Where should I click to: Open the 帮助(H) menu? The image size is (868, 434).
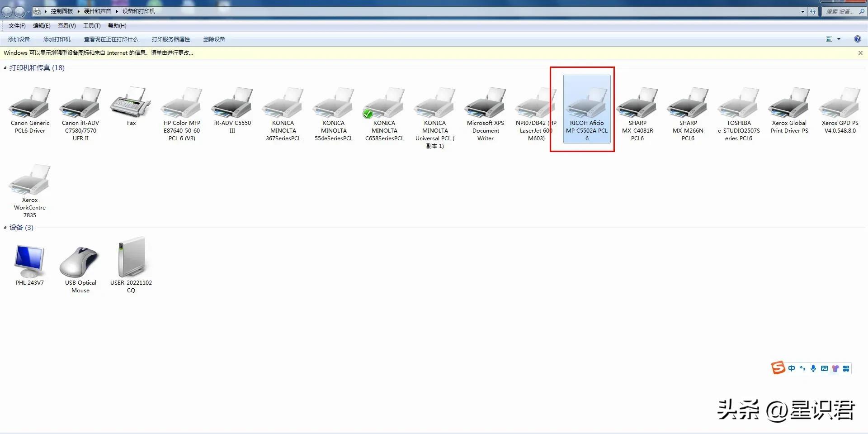pyautogui.click(x=117, y=26)
